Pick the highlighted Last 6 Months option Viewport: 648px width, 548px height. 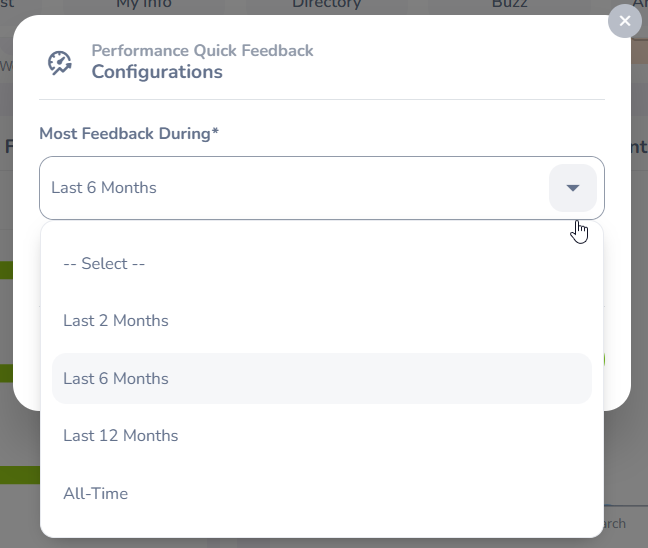[116, 379]
